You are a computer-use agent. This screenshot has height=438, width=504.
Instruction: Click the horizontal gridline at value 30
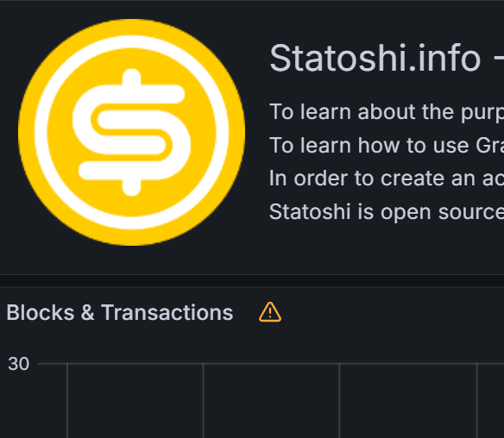coord(271,364)
